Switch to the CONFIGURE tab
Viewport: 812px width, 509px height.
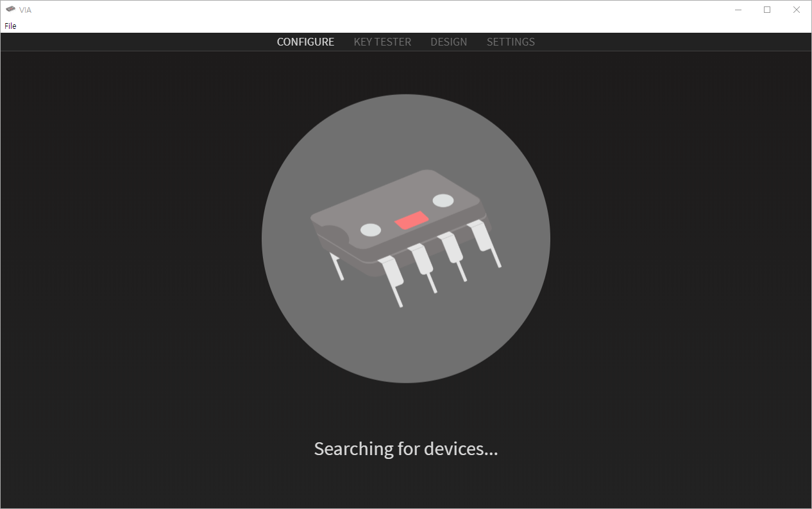(x=305, y=42)
